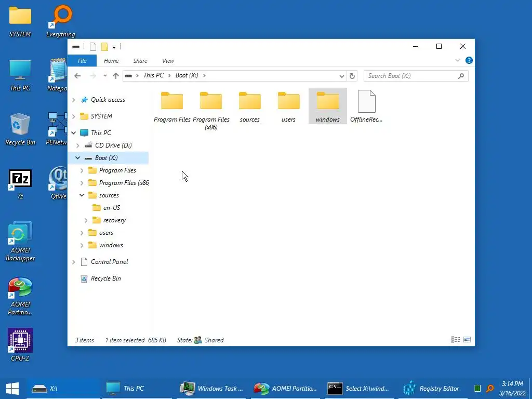Refresh the Boot (X:) folder view
The width and height of the screenshot is (532, 399).
(x=352, y=76)
